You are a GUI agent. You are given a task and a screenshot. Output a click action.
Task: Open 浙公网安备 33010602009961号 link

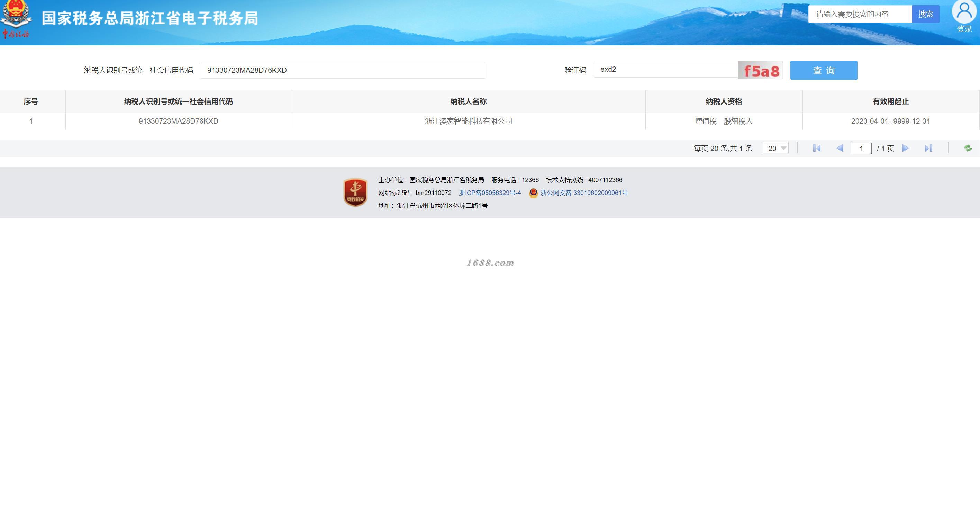(584, 193)
